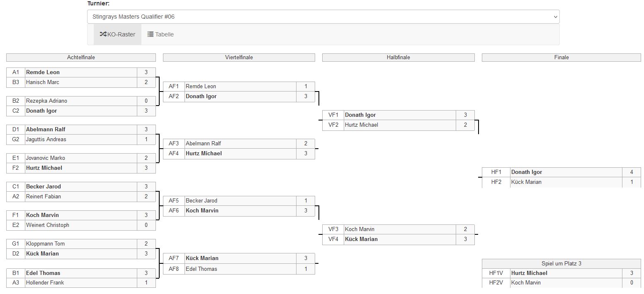This screenshot has width=644, height=294.
Task: Click the shuffle icon beside KO-Raster
Action: pyautogui.click(x=103, y=34)
